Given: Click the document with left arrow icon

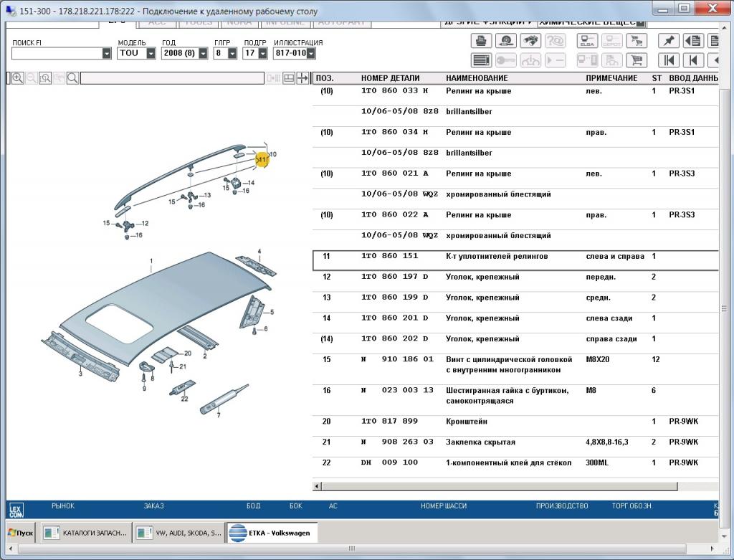Looking at the screenshot, I should click(693, 41).
